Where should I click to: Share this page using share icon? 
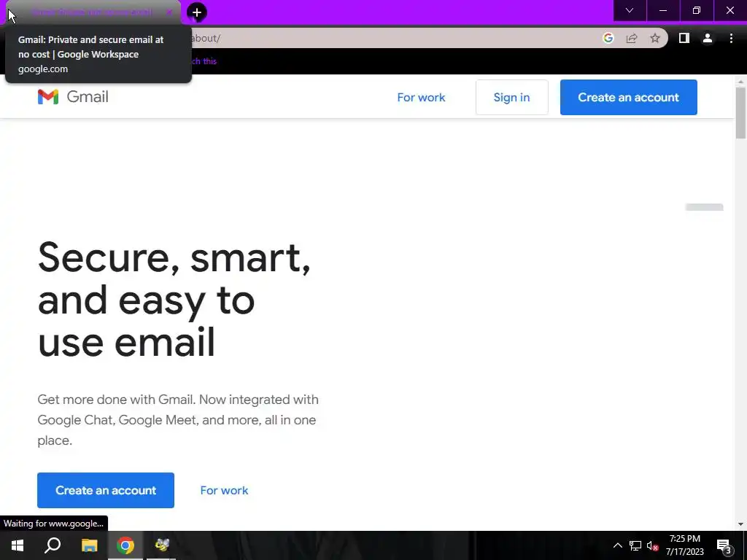pos(632,38)
